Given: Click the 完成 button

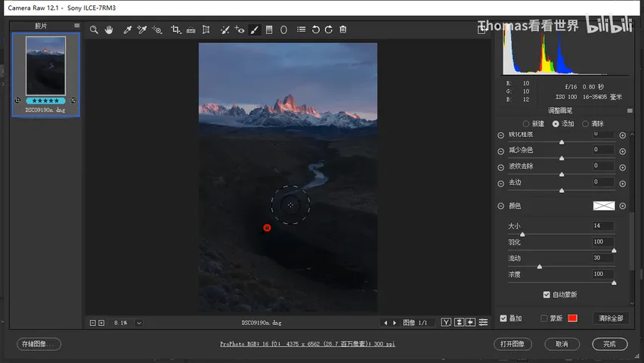Looking at the screenshot, I should click(609, 344).
